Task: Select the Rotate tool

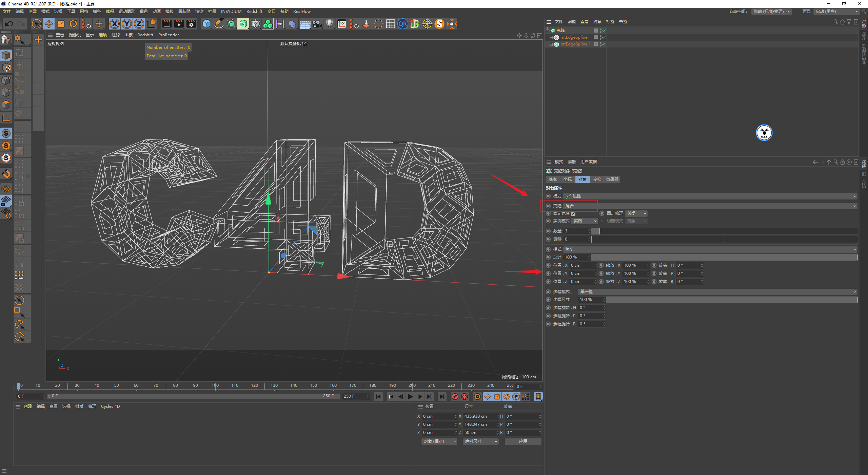Action: [x=73, y=24]
